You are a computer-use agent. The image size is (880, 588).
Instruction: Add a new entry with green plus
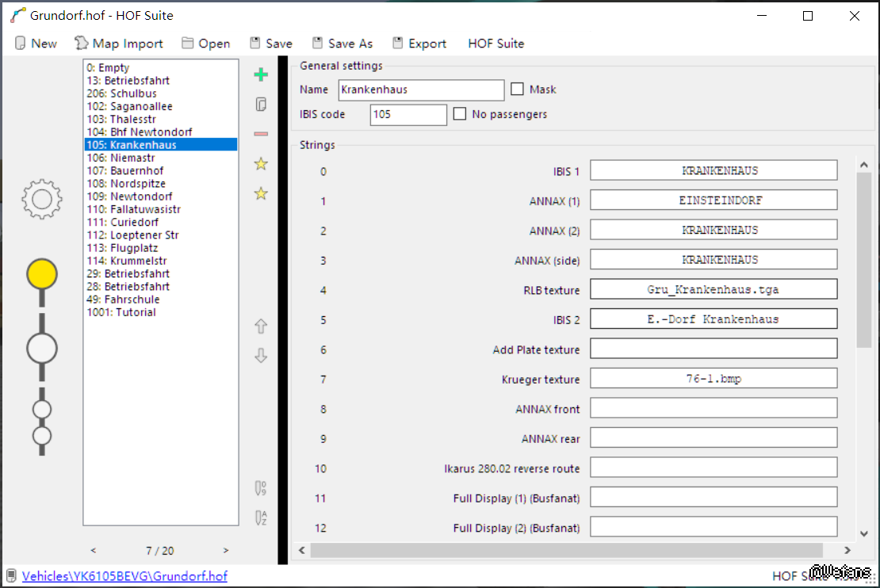(260, 75)
